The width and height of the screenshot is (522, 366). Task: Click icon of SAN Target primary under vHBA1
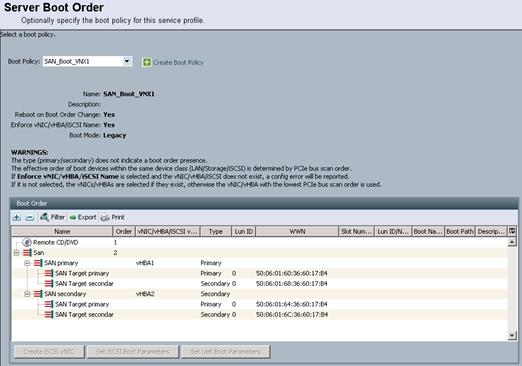pos(49,273)
